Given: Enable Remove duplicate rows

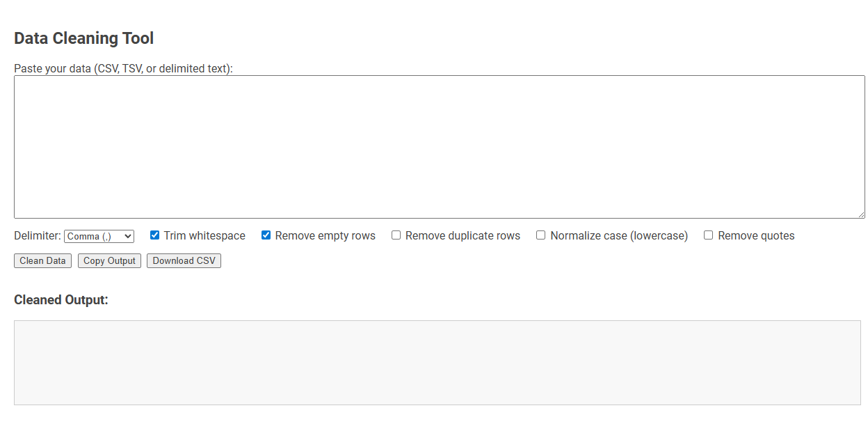Looking at the screenshot, I should point(396,235).
